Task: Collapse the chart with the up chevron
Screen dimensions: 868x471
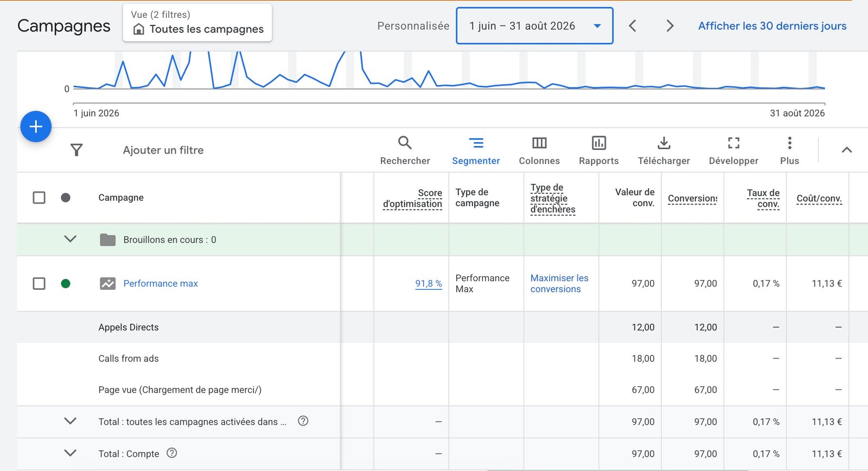Action: tap(846, 150)
